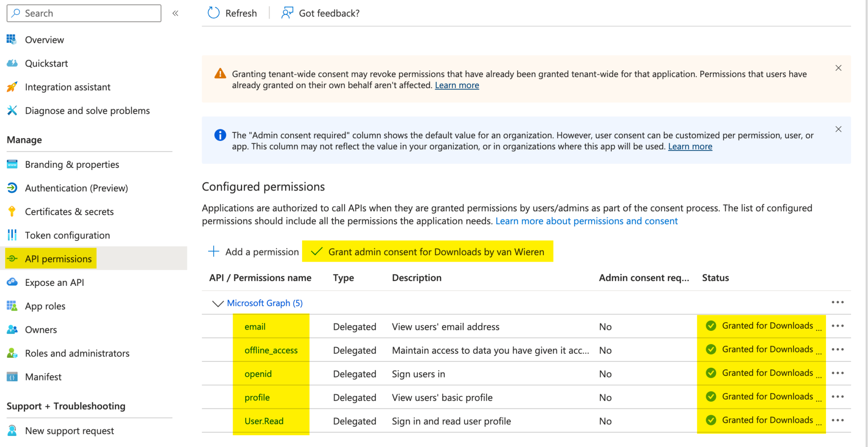The image size is (868, 447).
Task: Open the offline_access permission link
Action: tap(271, 350)
